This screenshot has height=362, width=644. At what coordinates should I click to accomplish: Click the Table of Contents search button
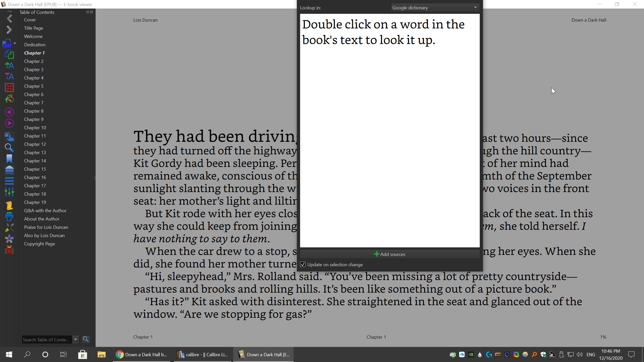coord(86,339)
